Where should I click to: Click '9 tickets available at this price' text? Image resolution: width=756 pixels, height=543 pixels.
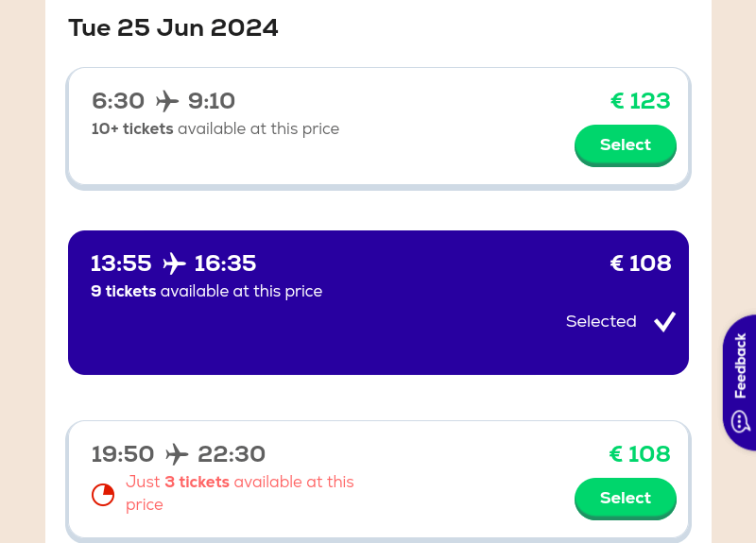(x=206, y=292)
